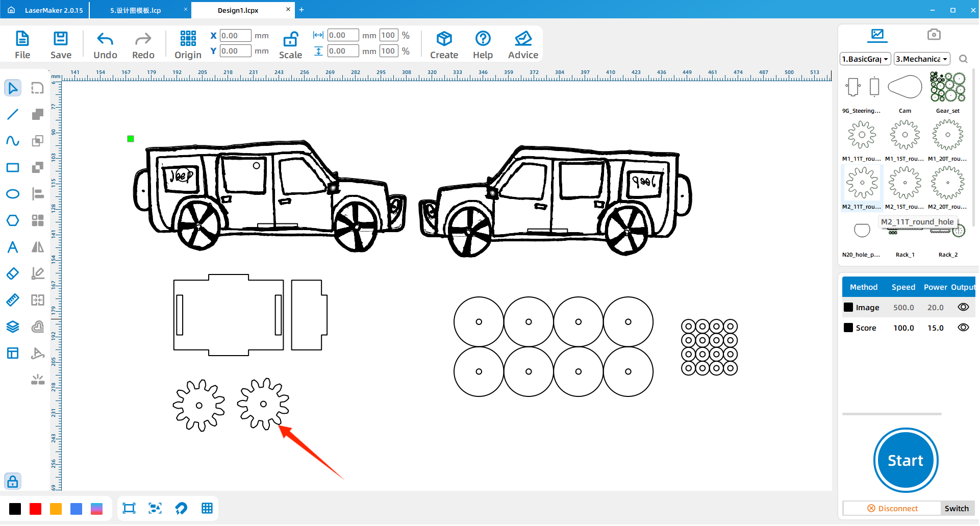Screen dimensions: 980x526
Task: Hide the Image layer with eye icon
Action: point(963,307)
